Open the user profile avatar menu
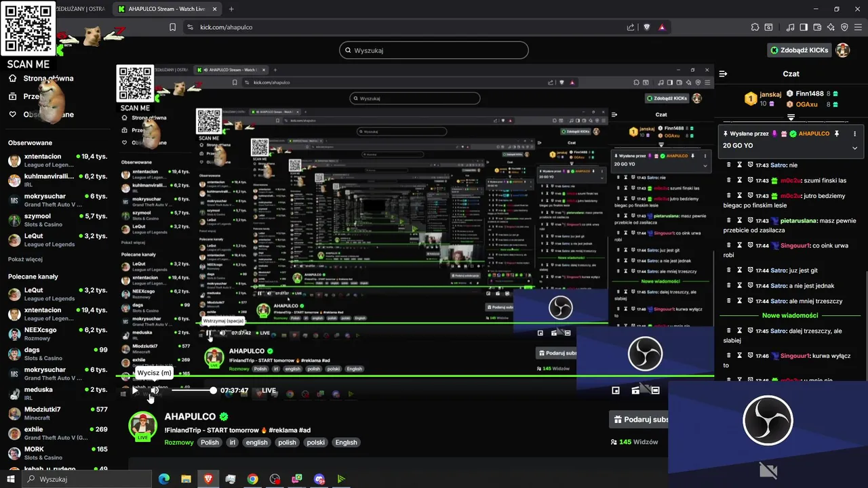This screenshot has width=868, height=488. point(843,50)
